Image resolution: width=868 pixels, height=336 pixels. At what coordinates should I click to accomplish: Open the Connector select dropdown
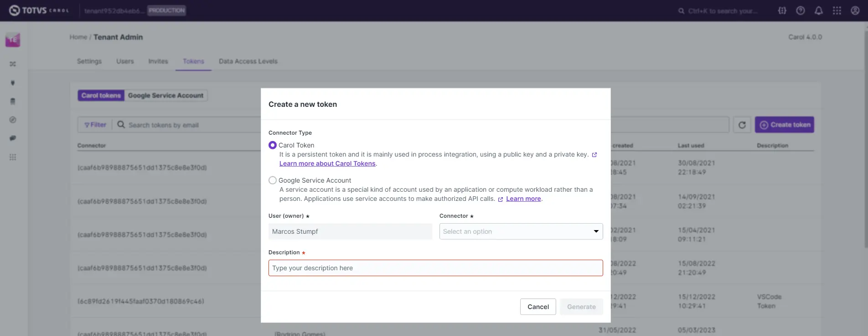521,231
